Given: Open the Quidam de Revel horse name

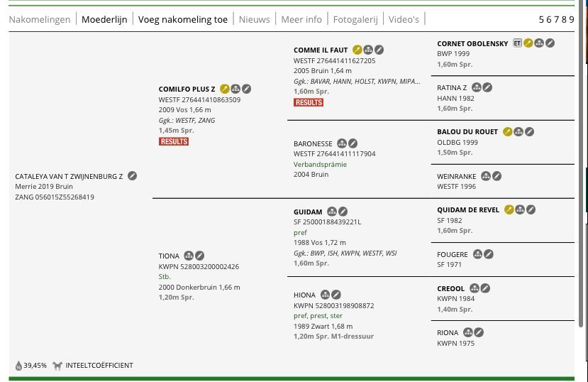Looking at the screenshot, I should coord(468,210).
